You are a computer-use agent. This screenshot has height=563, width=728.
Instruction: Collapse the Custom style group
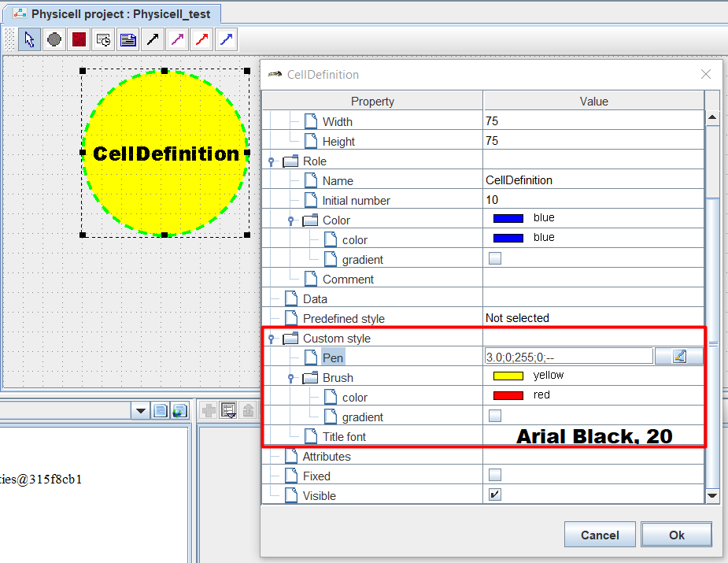pos(272,339)
